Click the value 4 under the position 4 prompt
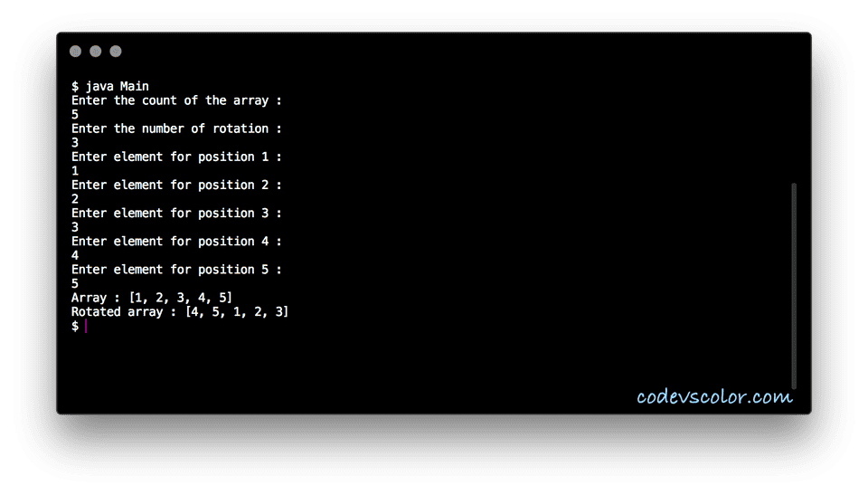The image size is (868, 495). [75, 255]
